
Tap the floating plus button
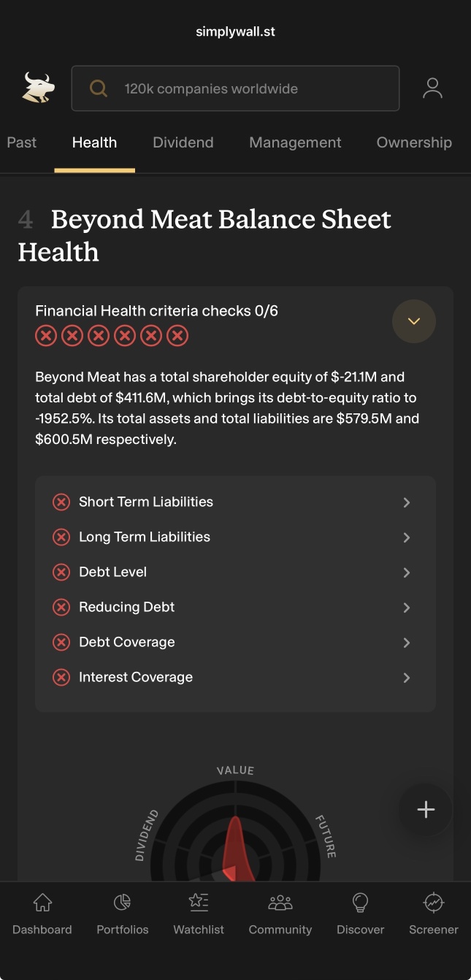426,809
